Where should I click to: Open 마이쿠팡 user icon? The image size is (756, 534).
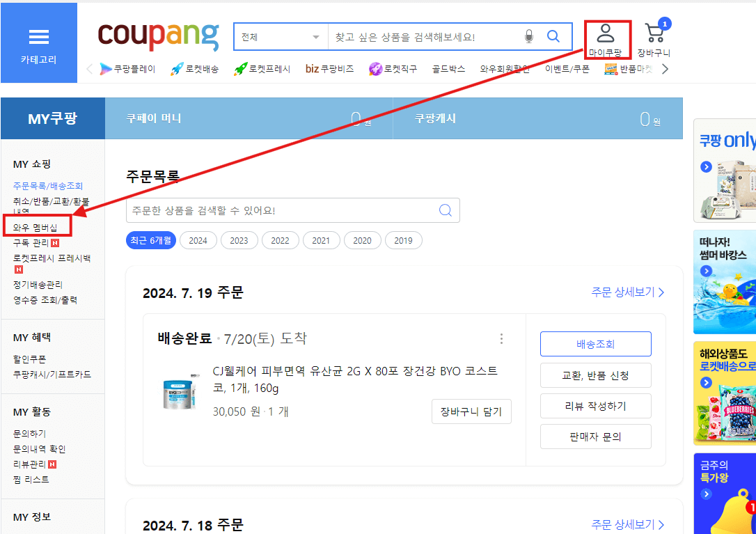(606, 40)
